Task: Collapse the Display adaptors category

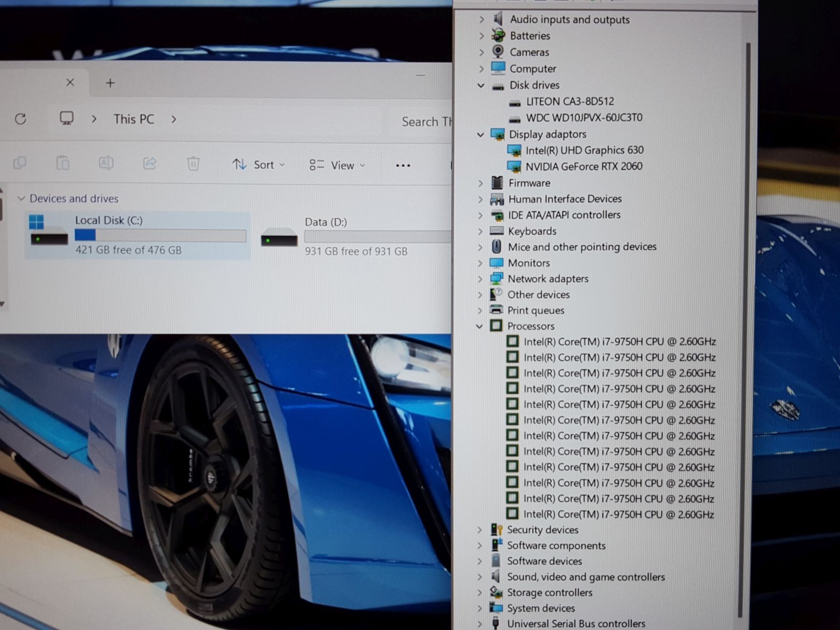Action: (480, 134)
